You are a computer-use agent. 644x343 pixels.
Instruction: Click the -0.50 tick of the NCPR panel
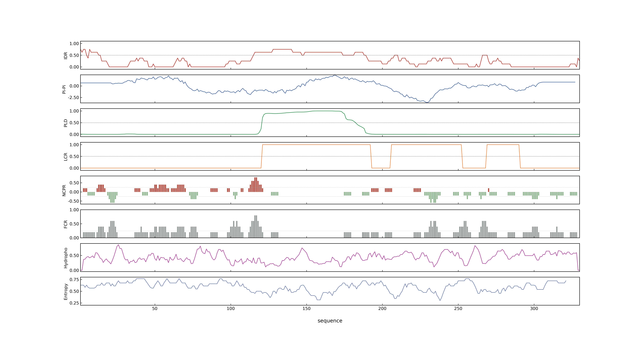point(73,201)
